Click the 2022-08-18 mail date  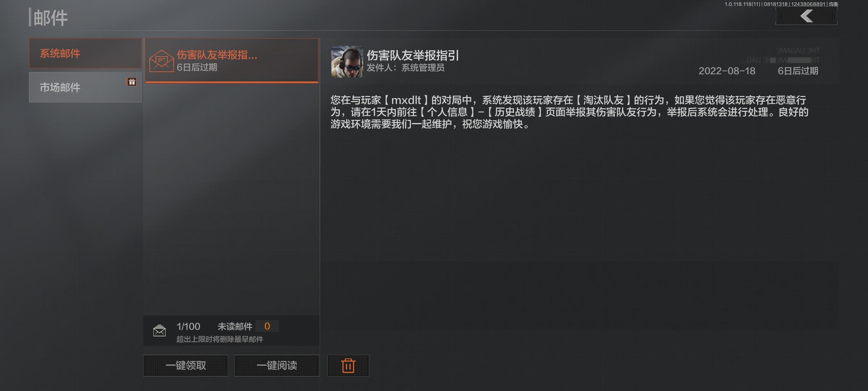pyautogui.click(x=727, y=71)
